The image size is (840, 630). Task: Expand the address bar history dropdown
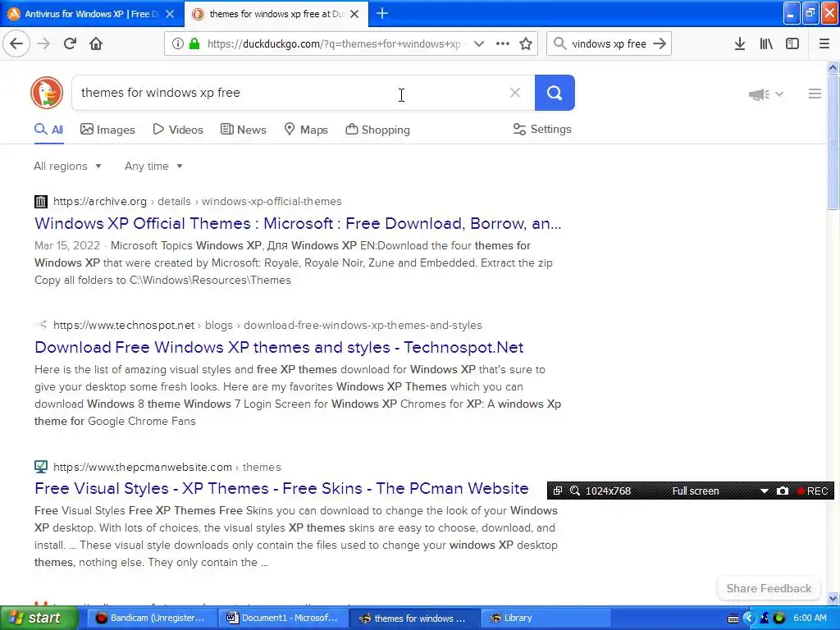tap(479, 43)
